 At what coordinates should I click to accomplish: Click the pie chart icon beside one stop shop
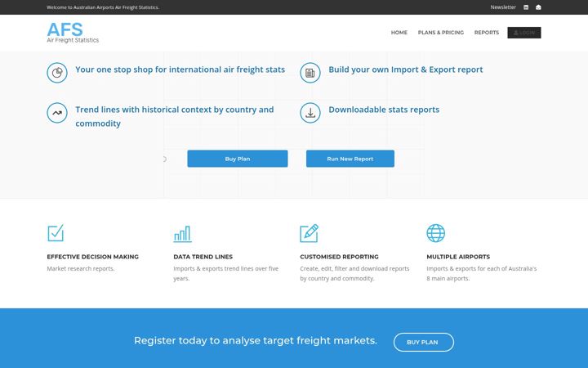point(57,73)
